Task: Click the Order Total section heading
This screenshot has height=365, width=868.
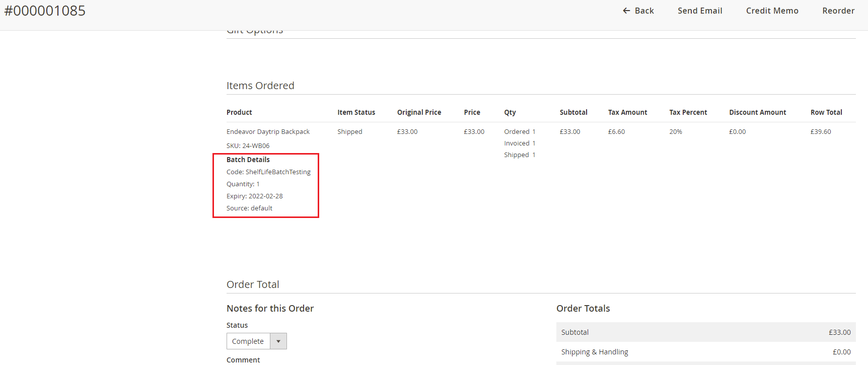Action: click(253, 284)
